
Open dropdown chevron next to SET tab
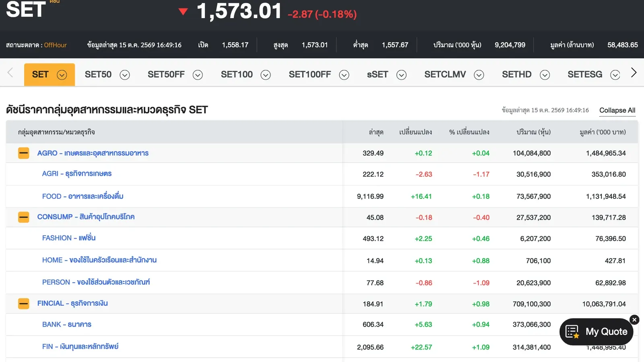tap(62, 75)
